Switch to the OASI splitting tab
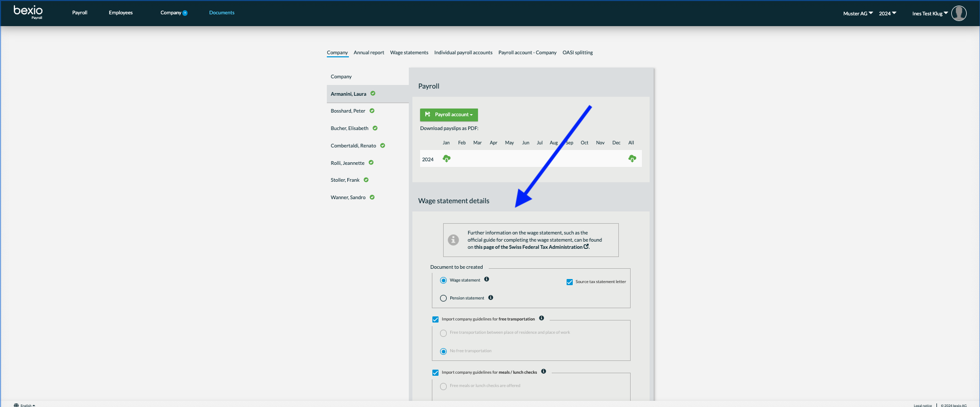 tap(578, 53)
